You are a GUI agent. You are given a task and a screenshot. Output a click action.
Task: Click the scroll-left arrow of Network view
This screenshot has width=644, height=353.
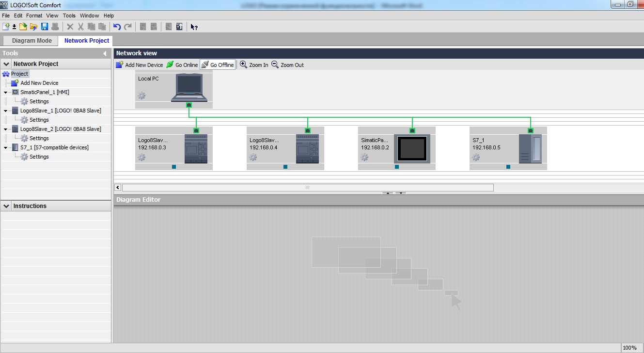[118, 187]
